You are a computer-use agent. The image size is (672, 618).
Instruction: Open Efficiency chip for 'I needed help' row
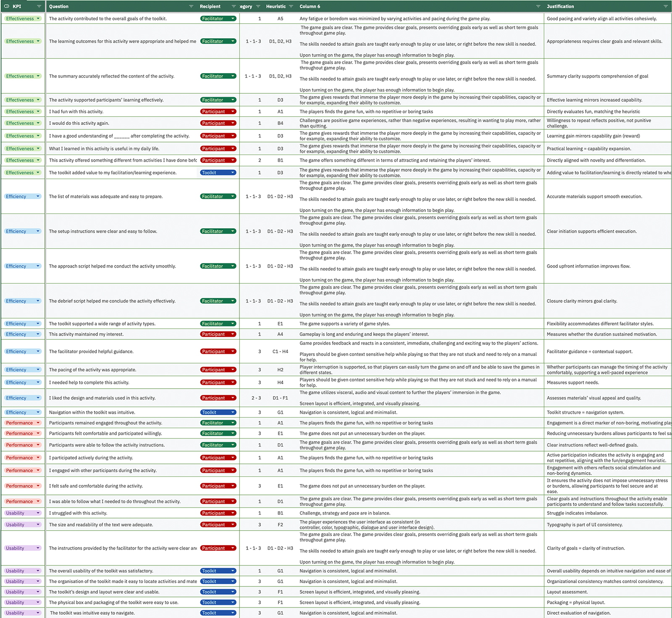click(x=23, y=383)
